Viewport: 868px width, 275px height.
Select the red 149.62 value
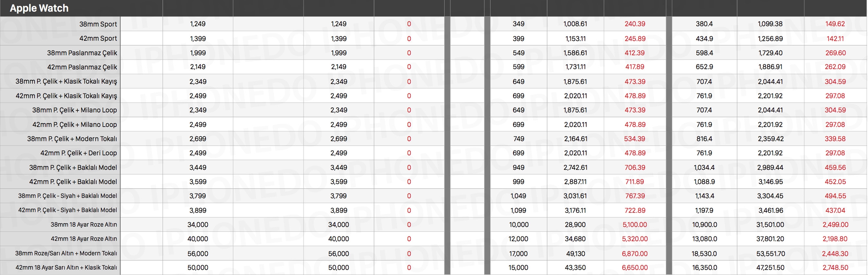[x=835, y=24]
